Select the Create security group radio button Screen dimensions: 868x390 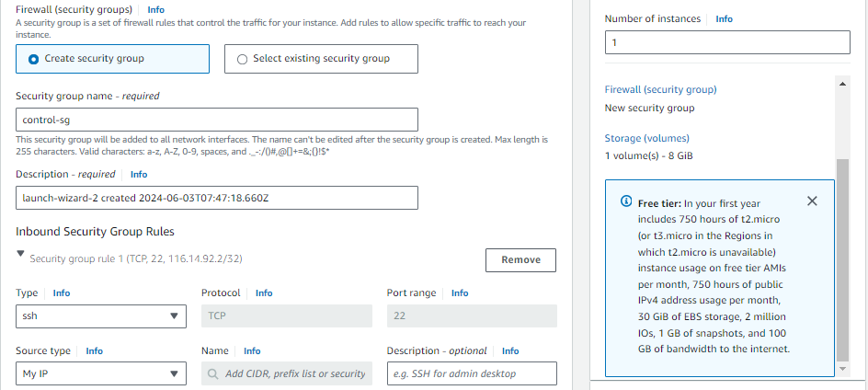point(34,59)
